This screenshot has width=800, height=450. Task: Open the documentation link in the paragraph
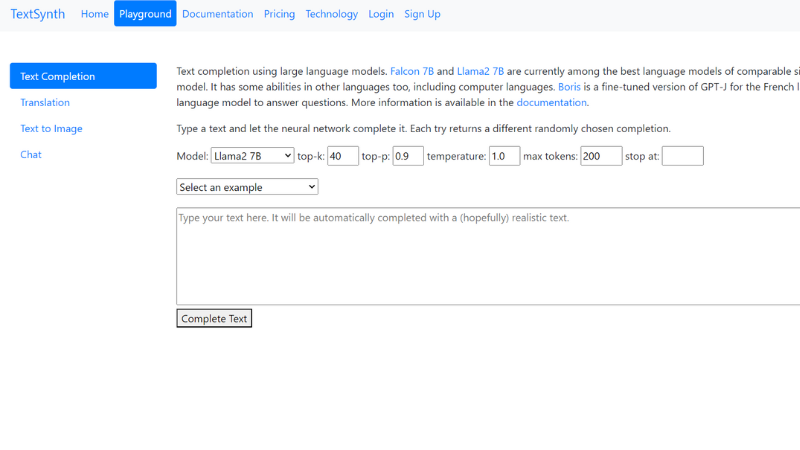click(552, 102)
